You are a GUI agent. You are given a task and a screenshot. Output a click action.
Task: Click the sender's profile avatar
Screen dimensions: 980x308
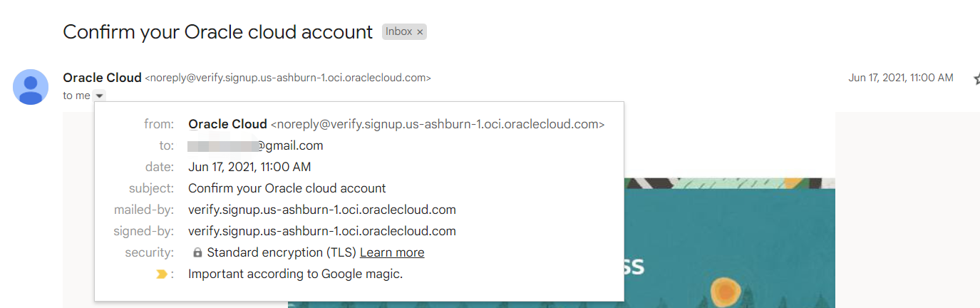[31, 87]
